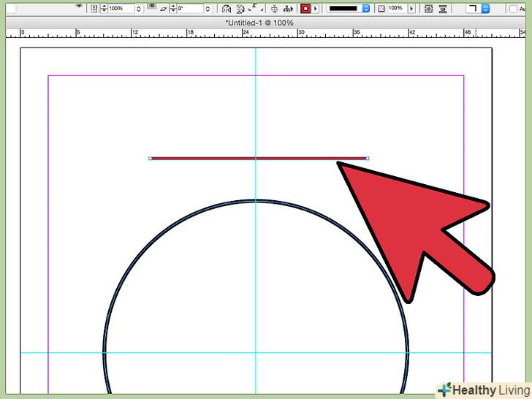Click the Select Container icon
This screenshot has width=532, height=399.
[x=274, y=9]
